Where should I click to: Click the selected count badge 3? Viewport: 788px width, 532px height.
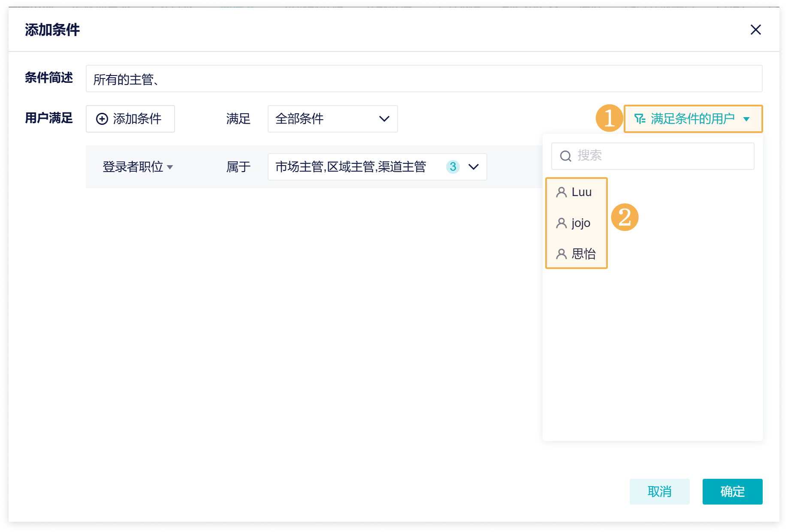(x=453, y=167)
